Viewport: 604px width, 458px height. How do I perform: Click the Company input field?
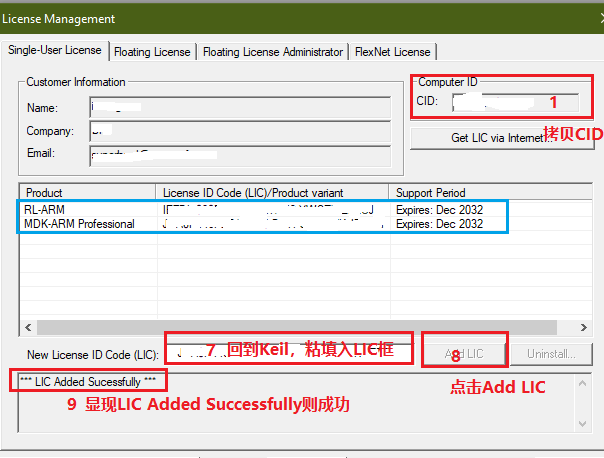coord(240,131)
